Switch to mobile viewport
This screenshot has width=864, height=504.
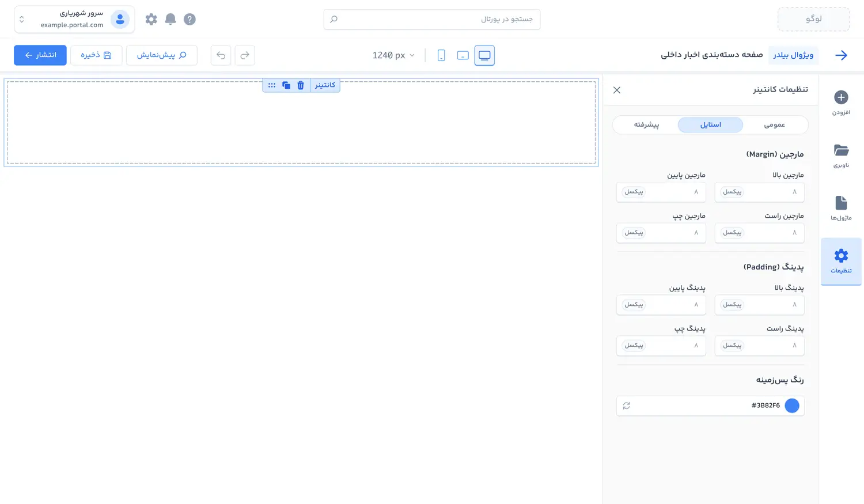coord(441,55)
